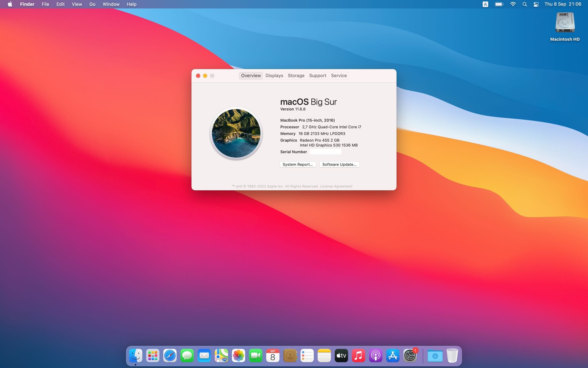This screenshot has width=588, height=368.
Task: Open Finder from the Dock
Action: [136, 356]
